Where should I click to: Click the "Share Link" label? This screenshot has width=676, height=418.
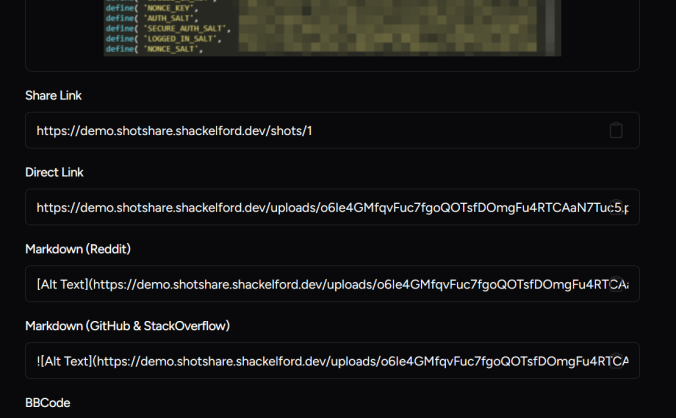54,95
